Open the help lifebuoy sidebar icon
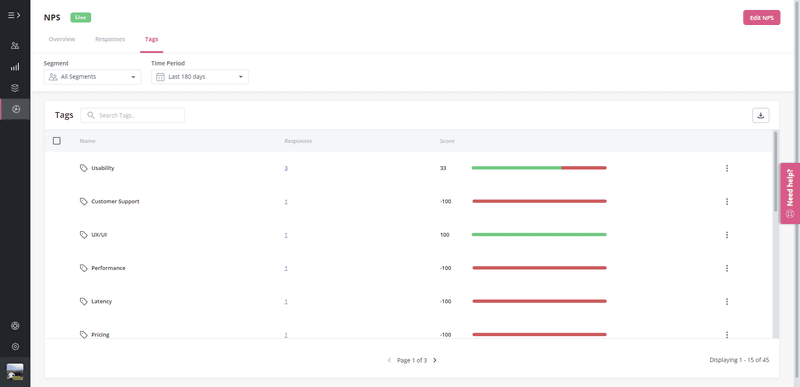Image resolution: width=800 pixels, height=387 pixels. (15, 326)
